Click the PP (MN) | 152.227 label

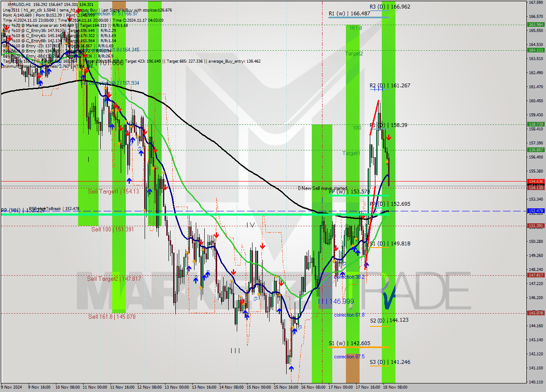click(x=23, y=210)
